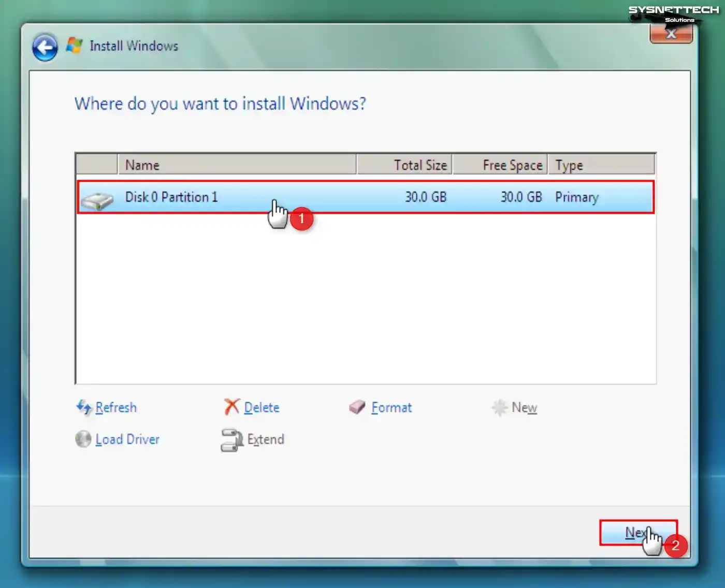The height and width of the screenshot is (588, 725).
Task: Click the Refresh arrows icon
Action: coord(83,407)
